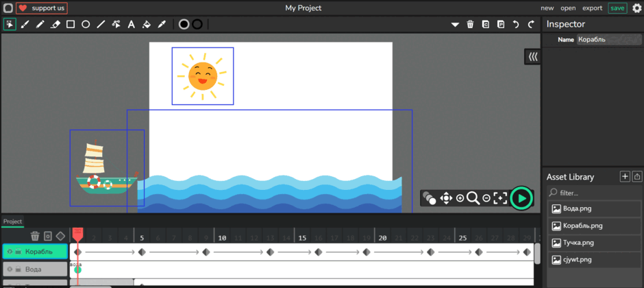Select the Eyedropper tool
Image resolution: width=644 pixels, height=288 pixels.
[x=162, y=25]
